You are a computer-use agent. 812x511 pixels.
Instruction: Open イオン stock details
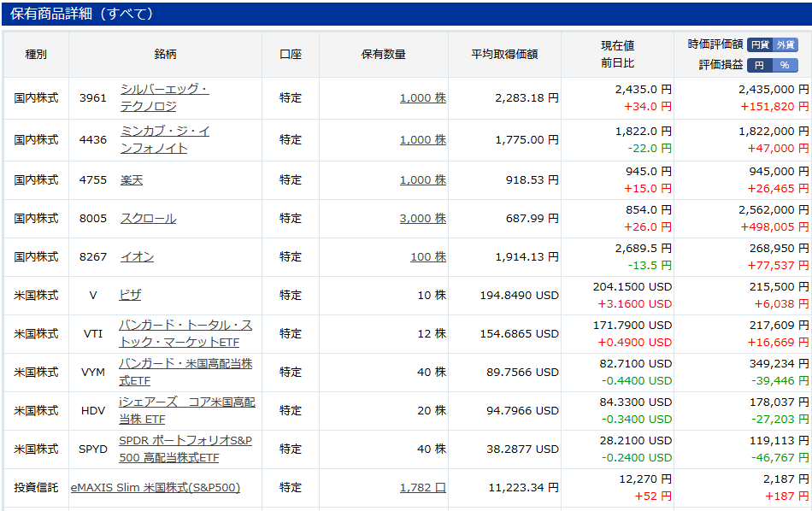coord(138,256)
